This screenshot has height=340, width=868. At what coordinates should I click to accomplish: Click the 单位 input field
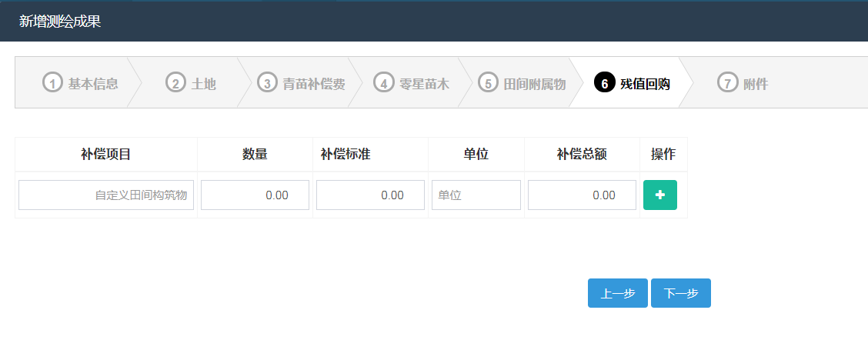(x=476, y=195)
